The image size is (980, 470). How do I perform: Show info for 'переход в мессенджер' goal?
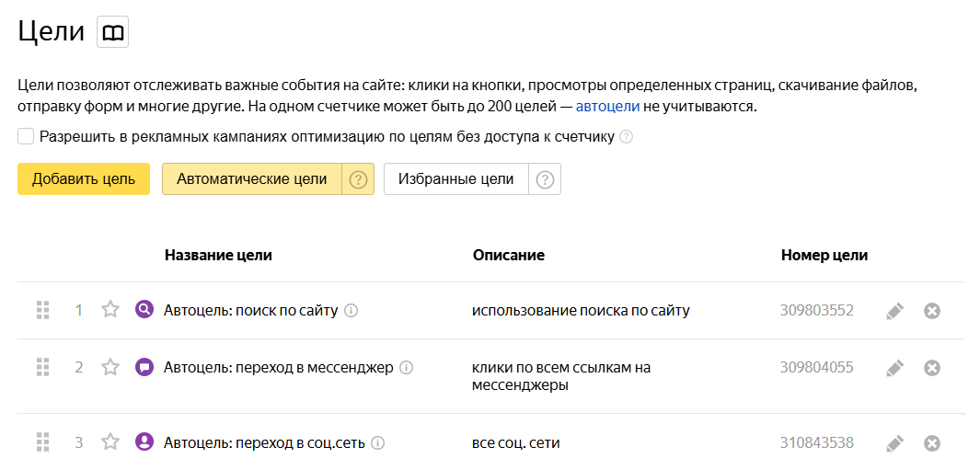click(x=407, y=368)
